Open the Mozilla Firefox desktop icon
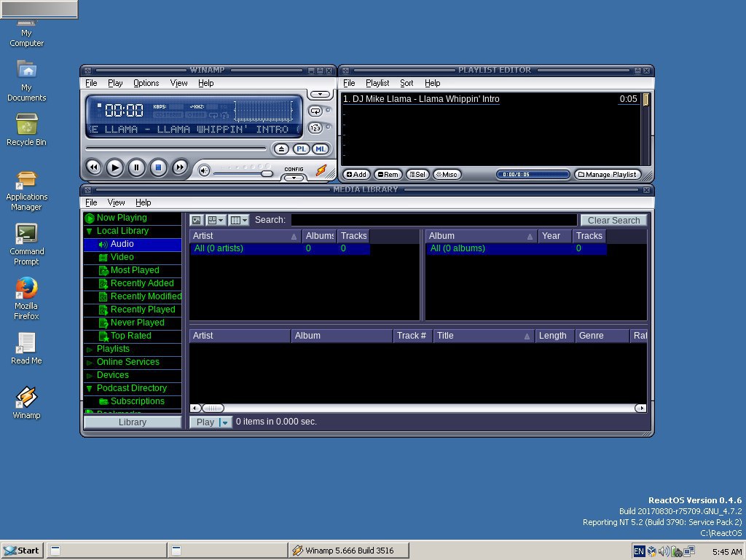The width and height of the screenshot is (746, 560). (x=27, y=288)
